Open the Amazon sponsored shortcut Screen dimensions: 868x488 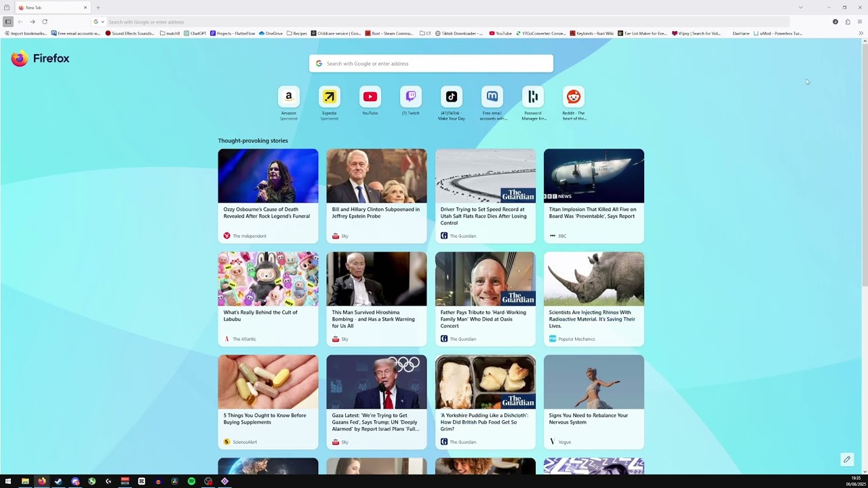[288, 97]
